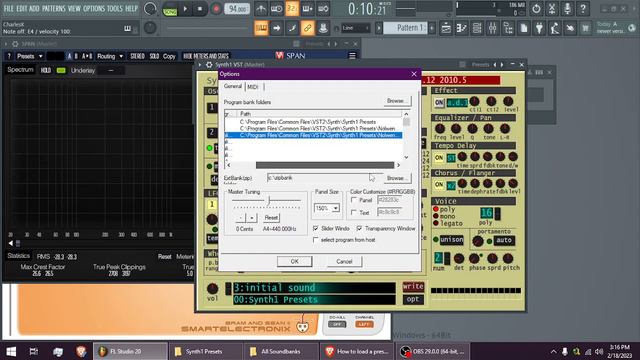640x360 pixels.
Task: Click the highlighted link icon in toolbar
Action: [307, 28]
